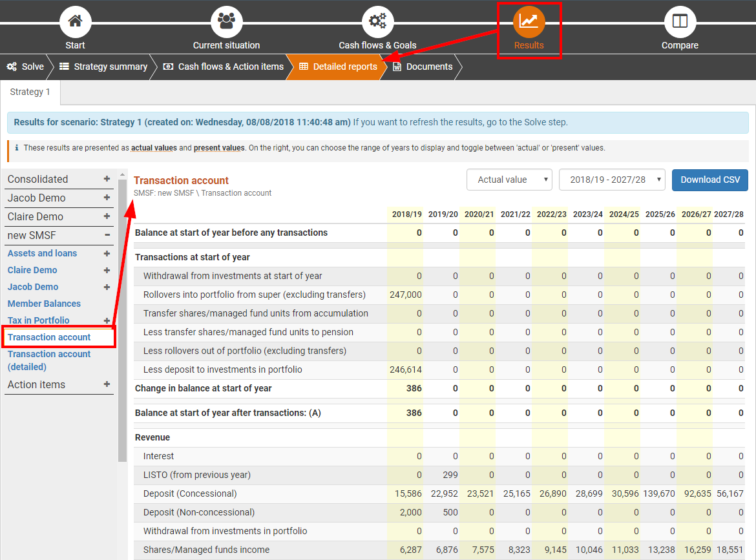Click the sidebar vertical scrollbar
Viewport: 756px width, 560px height.
123,323
